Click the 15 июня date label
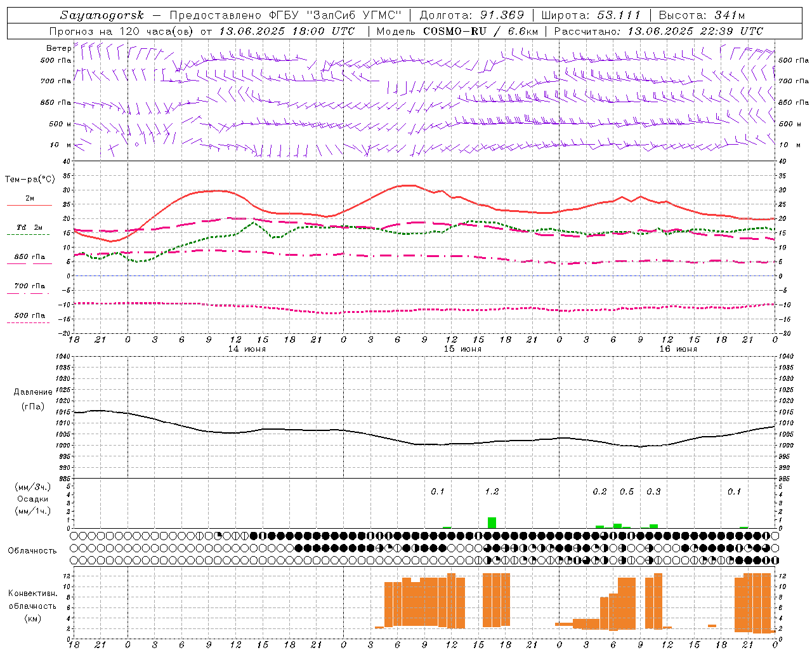Image resolution: width=812 pixels, height=650 pixels. 462,349
